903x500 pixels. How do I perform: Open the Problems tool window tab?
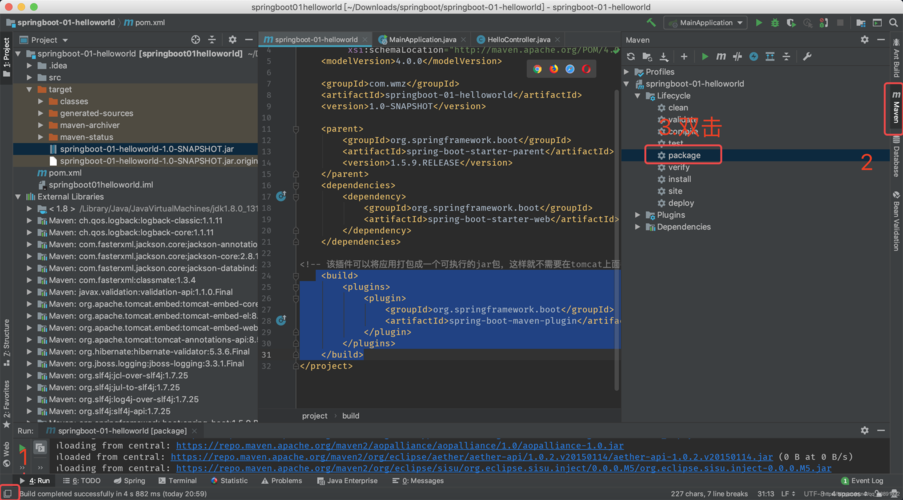[281, 480]
